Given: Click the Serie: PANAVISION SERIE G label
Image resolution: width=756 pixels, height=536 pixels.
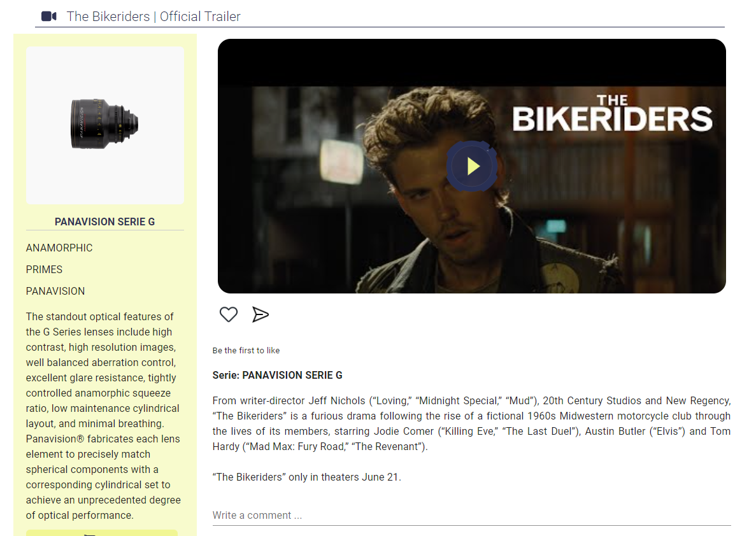Looking at the screenshot, I should point(277,375).
